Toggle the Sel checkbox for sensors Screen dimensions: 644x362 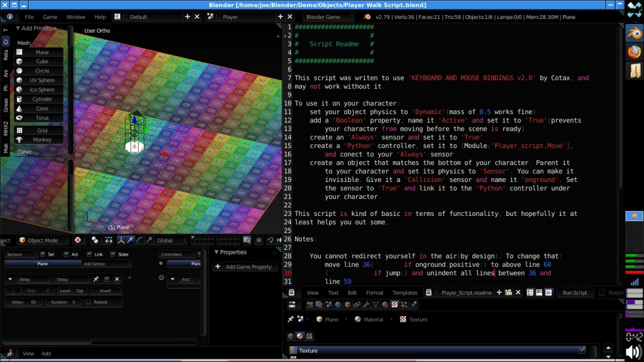[42, 254]
